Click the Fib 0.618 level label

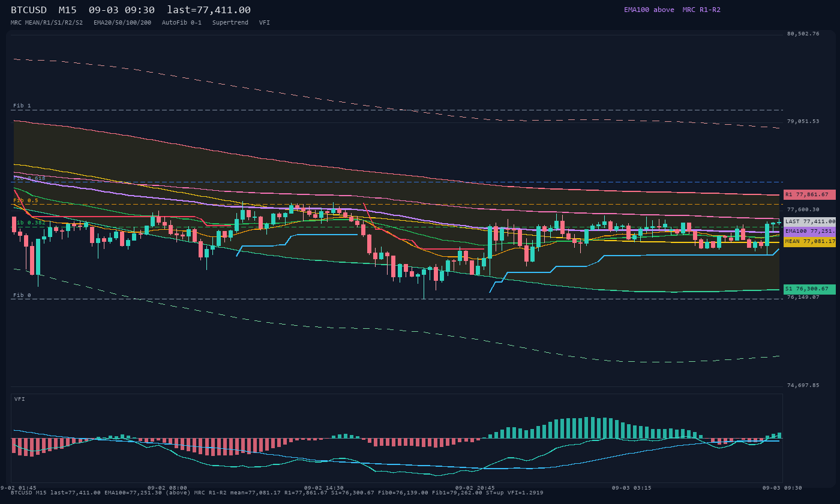(x=29, y=178)
